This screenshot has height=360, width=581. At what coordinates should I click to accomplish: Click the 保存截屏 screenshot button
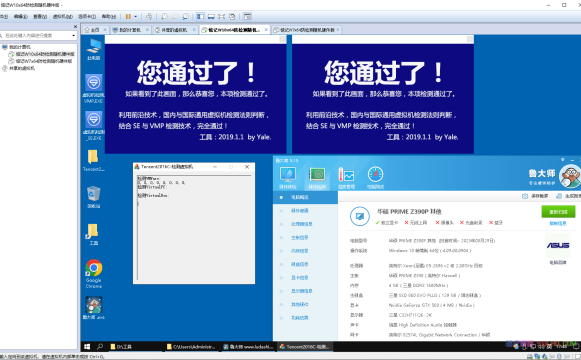[535, 196]
